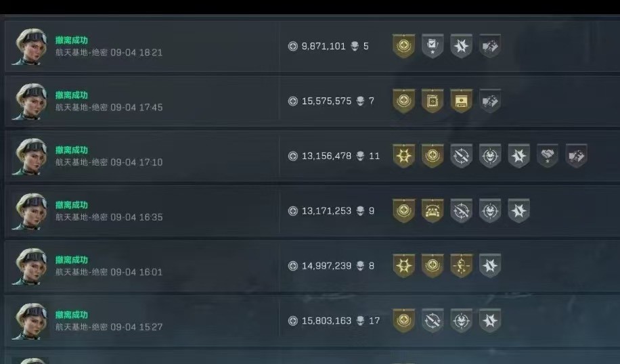Select the gold document badge in 17:45 match
The width and height of the screenshot is (620, 364).
click(433, 101)
